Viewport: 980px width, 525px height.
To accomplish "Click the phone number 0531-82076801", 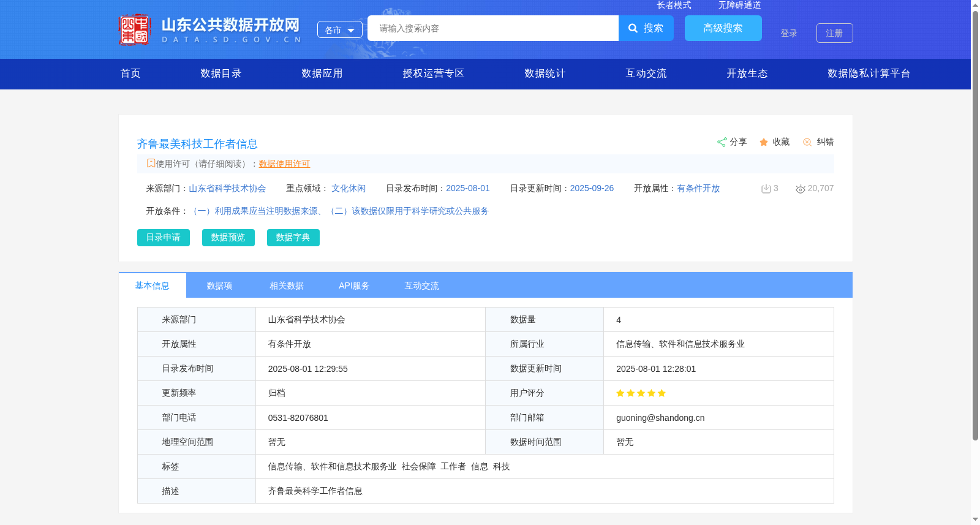I will pos(298,418).
